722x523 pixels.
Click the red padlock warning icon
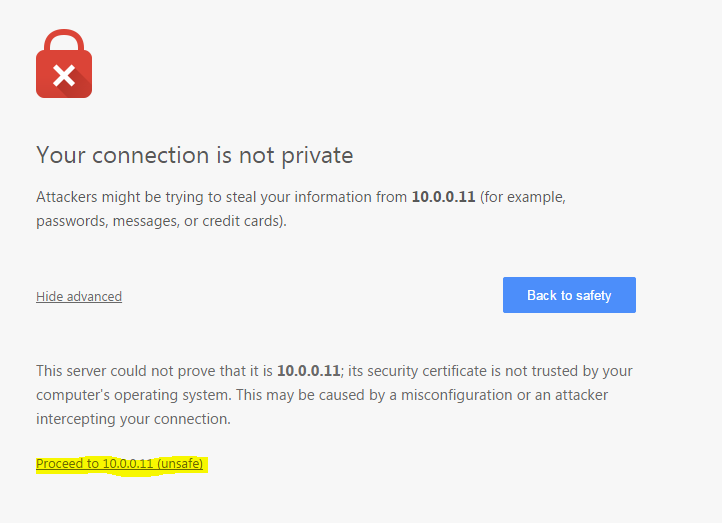(x=64, y=64)
